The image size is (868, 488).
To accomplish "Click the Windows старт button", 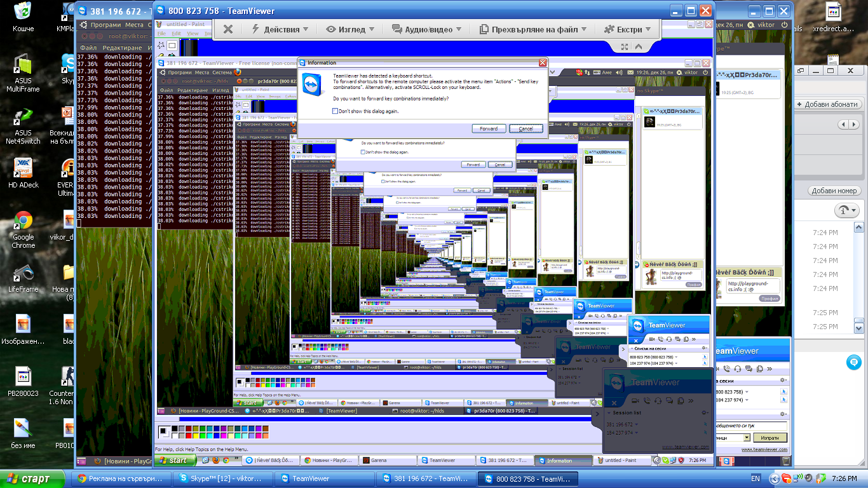I will point(33,478).
